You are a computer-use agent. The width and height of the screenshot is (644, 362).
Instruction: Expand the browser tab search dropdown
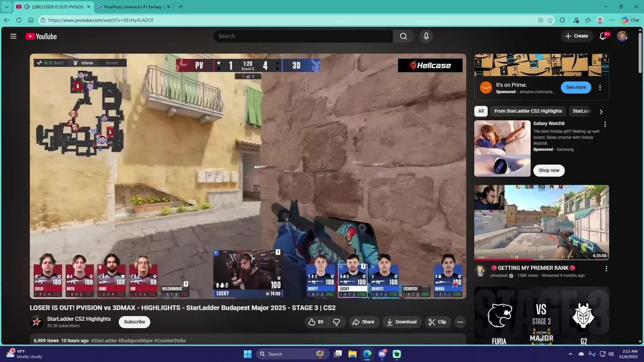tap(7, 7)
